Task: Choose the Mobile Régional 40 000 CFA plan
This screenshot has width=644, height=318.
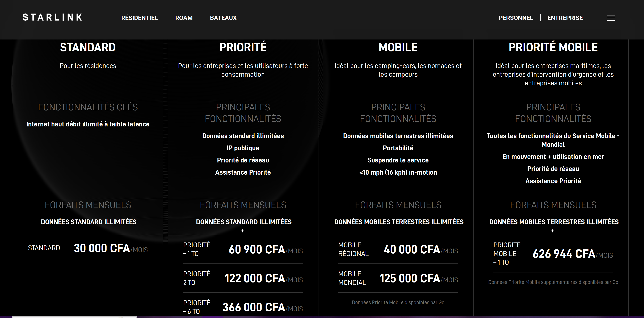Action: [x=398, y=249]
